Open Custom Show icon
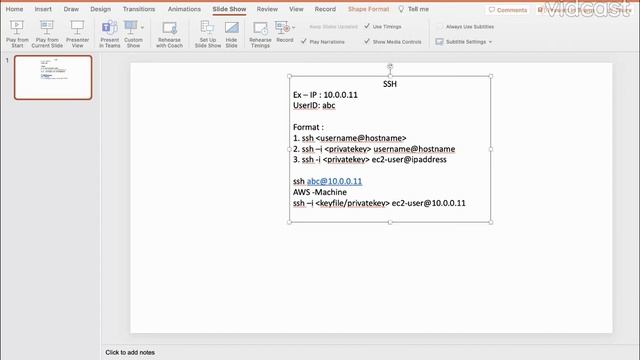 click(131, 28)
